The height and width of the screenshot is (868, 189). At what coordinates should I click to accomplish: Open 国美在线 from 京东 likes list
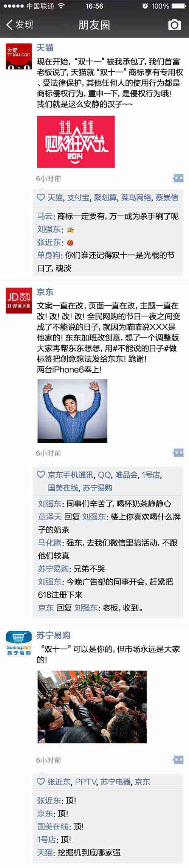tap(63, 488)
